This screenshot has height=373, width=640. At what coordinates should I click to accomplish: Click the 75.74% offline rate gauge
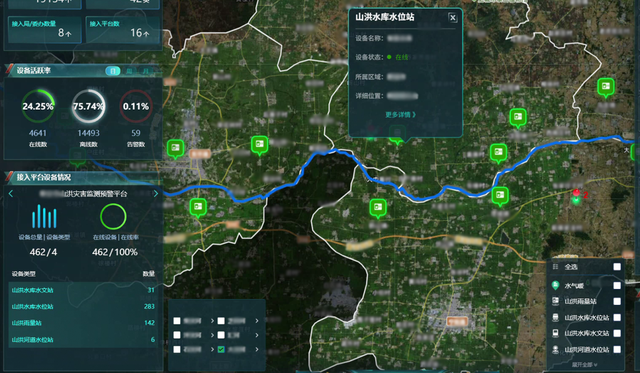pos(88,106)
